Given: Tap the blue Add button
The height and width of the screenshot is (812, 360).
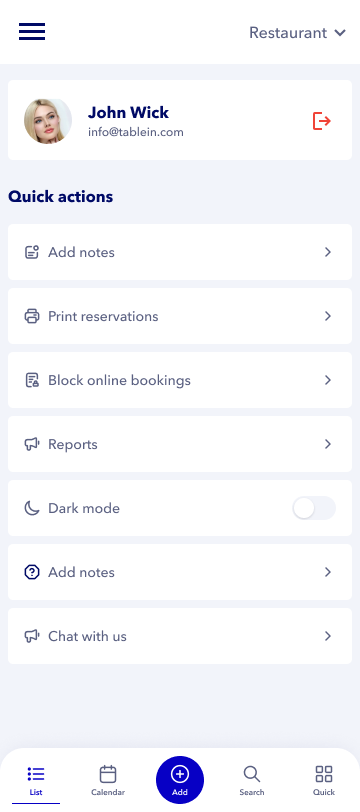Looking at the screenshot, I should (180, 780).
